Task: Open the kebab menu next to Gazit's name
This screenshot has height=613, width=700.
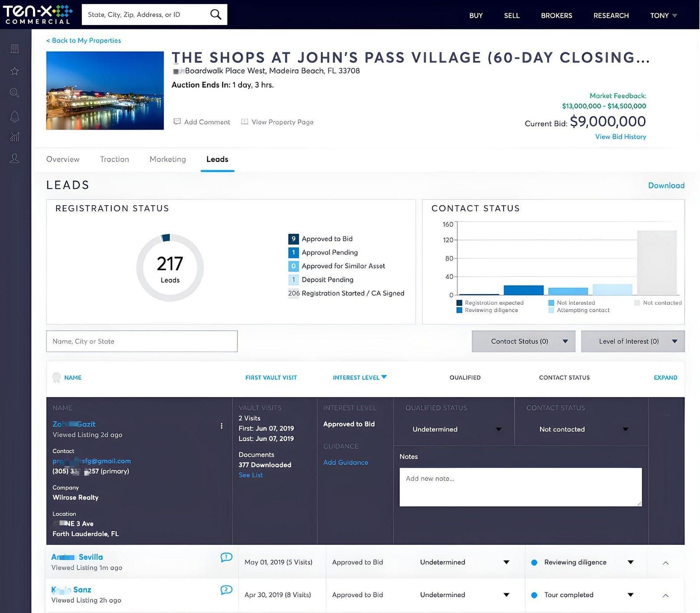Action: click(222, 425)
